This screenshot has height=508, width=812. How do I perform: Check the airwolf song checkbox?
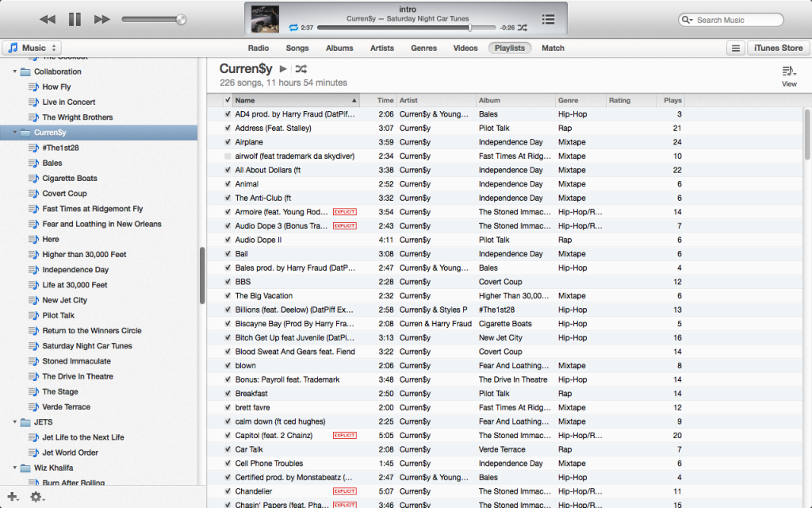click(228, 156)
